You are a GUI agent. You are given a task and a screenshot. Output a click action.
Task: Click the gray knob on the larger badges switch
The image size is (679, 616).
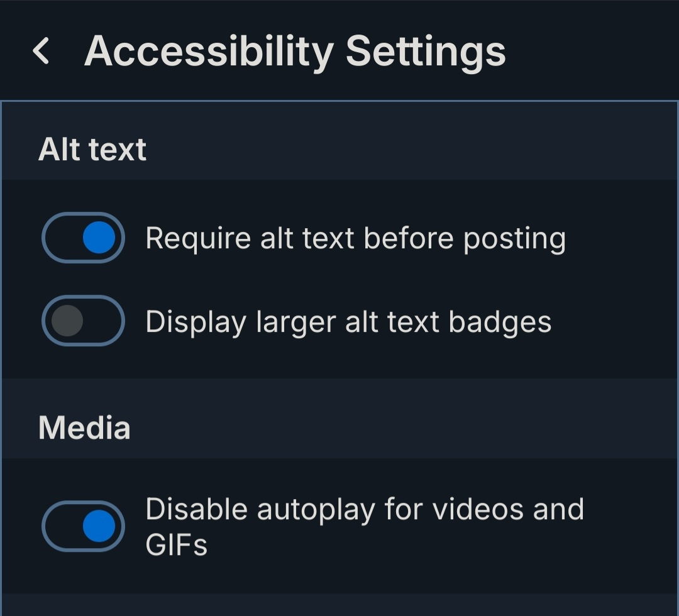[x=67, y=321]
